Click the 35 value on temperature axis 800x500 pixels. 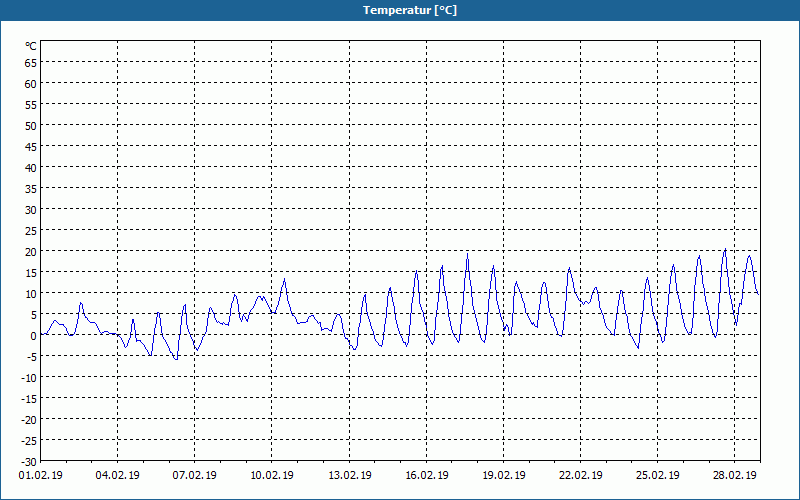tap(31, 189)
